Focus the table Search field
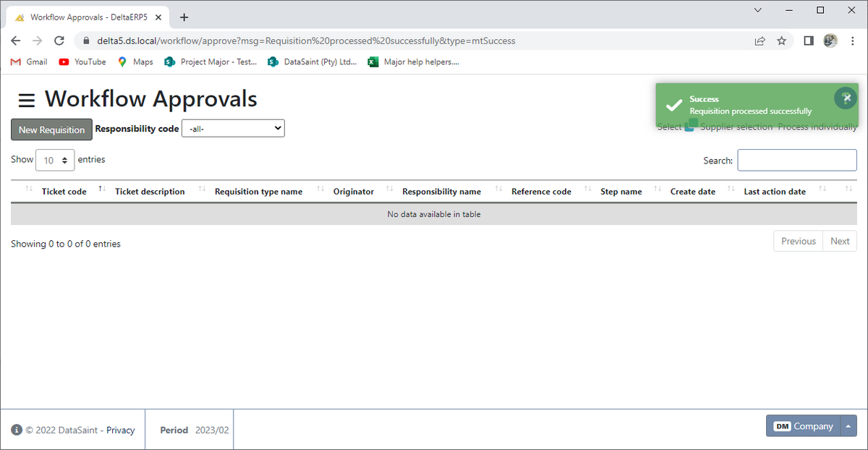The height and width of the screenshot is (450, 868). click(797, 160)
